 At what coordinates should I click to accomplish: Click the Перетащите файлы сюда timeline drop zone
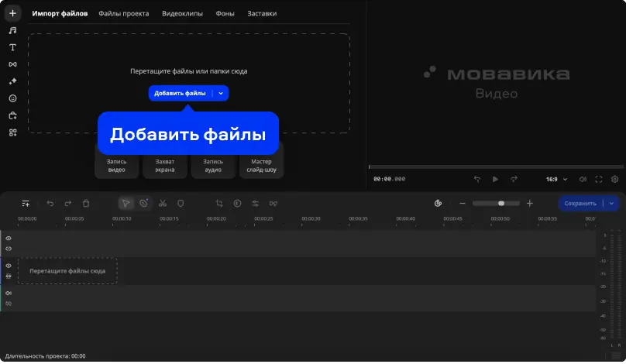coord(67,271)
